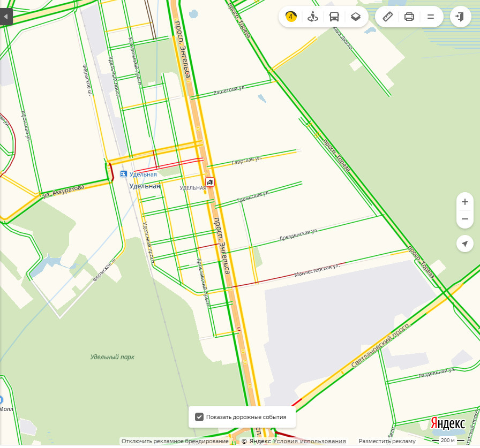Screen dimensions: 480x448
Task: Open Условия использования link
Action: tap(309, 441)
